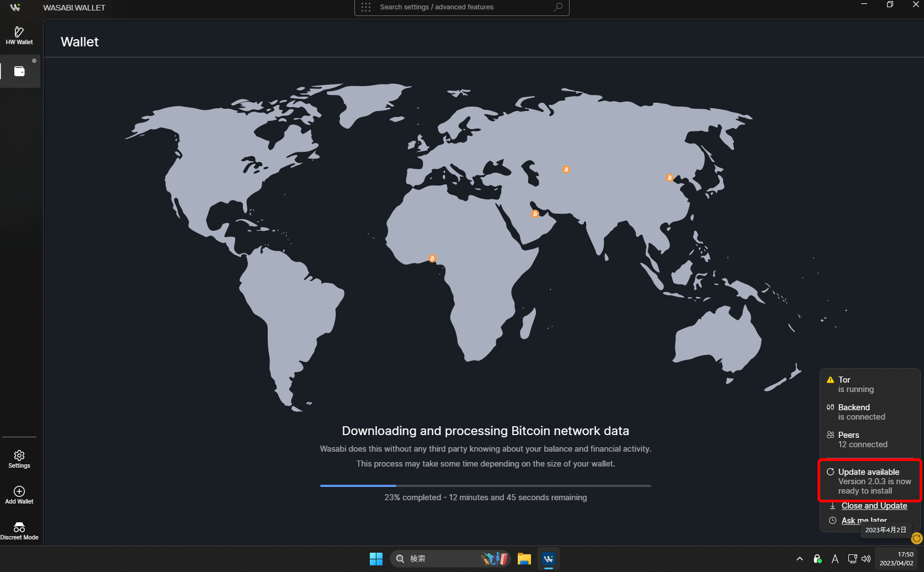Open the HW Wallet entry
Screen dimensions: 924x572
point(19,35)
